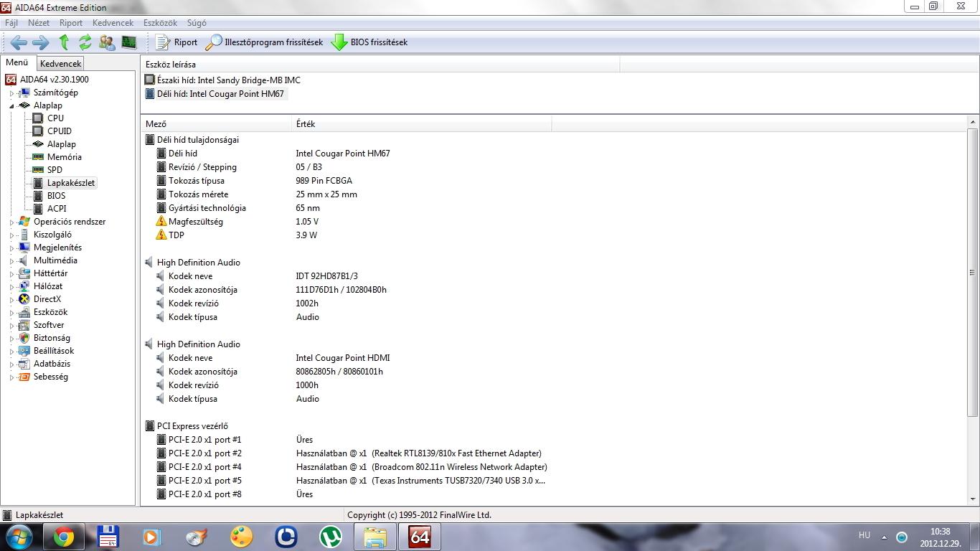Click the Érték column header
Image resolution: width=980 pixels, height=551 pixels.
tap(422, 124)
